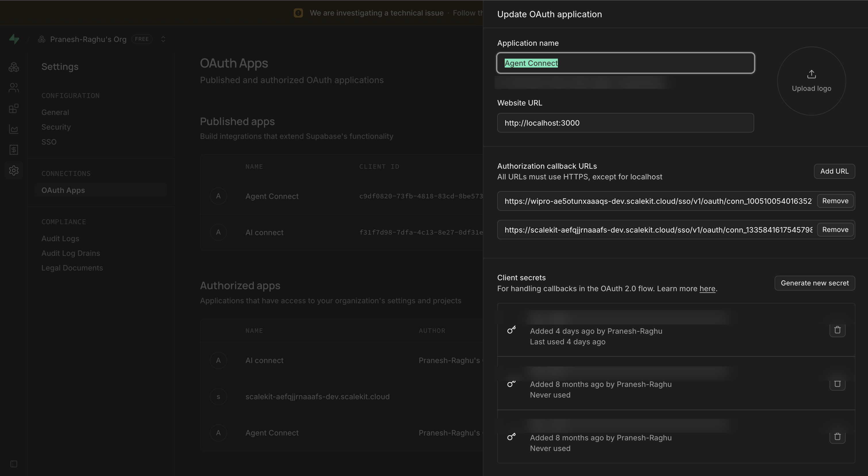Open Integrations icon in left sidebar
The width and height of the screenshot is (868, 476).
coord(14,108)
